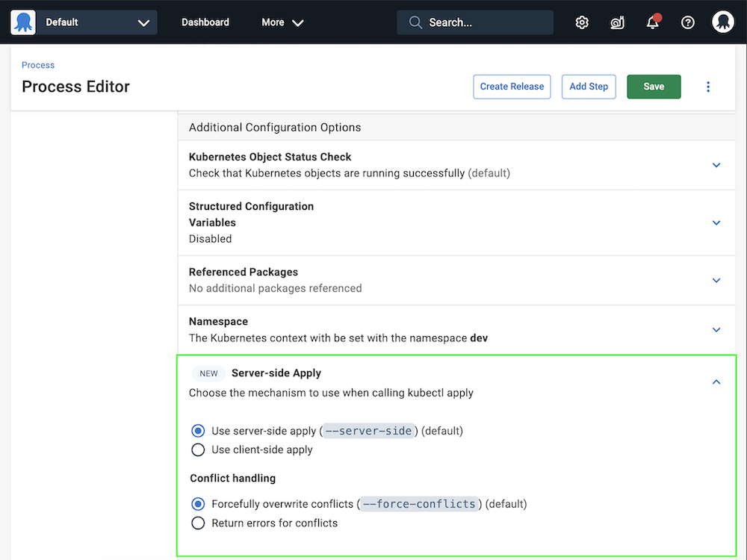The image size is (747, 560).
Task: Select Use server-side apply radio button
Action: tap(198, 431)
